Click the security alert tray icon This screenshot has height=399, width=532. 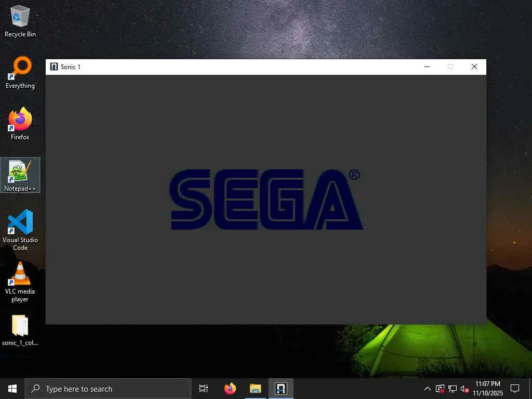[440, 389]
